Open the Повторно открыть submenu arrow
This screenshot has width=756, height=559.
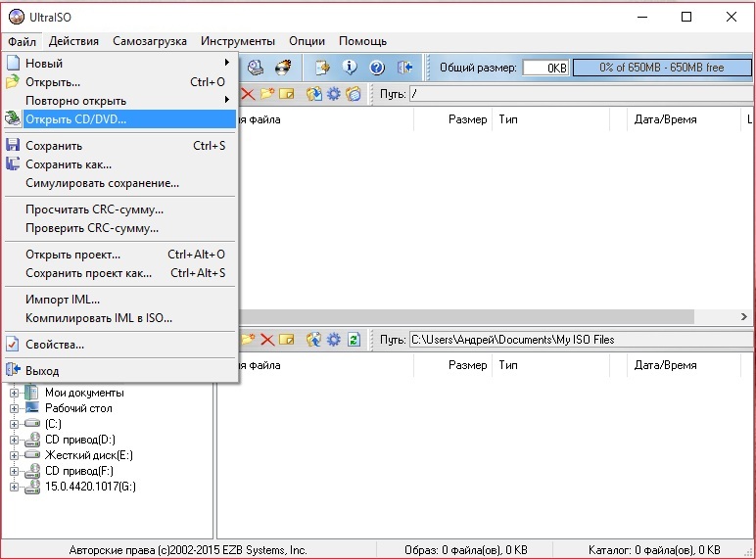(226, 100)
